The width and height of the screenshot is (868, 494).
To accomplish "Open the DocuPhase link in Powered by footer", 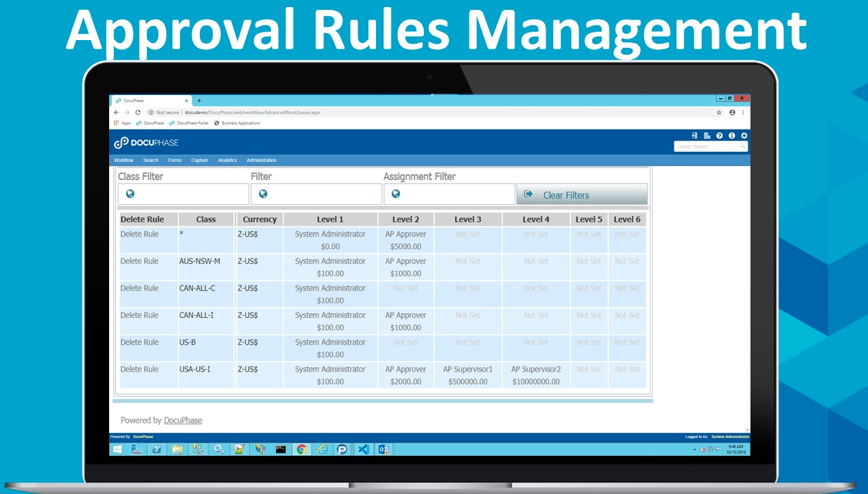I will pos(183,420).
